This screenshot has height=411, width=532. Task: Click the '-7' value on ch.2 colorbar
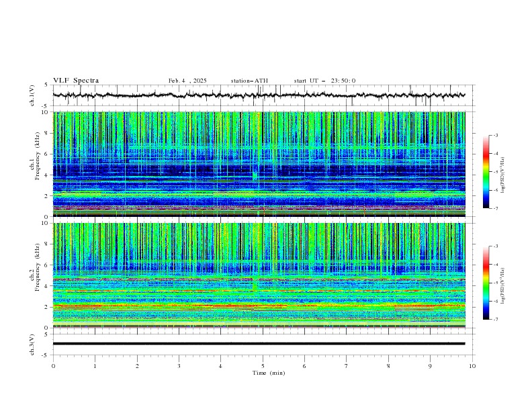[495, 320]
